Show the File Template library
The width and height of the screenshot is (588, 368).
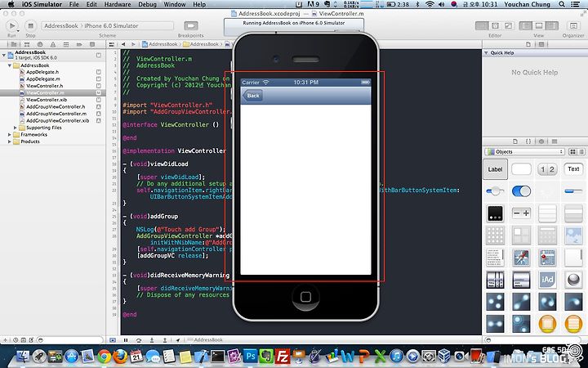point(515,141)
